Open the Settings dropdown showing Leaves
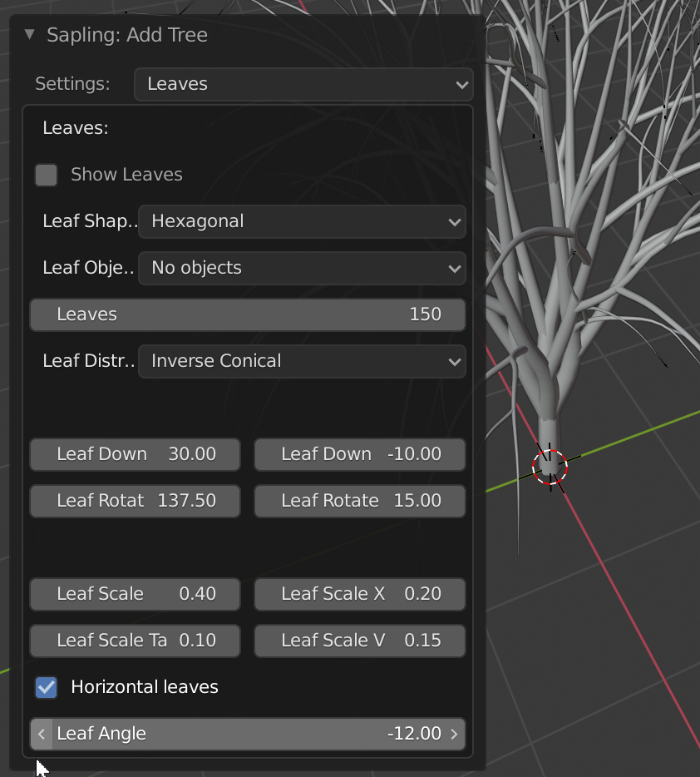The image size is (700, 777). click(303, 84)
